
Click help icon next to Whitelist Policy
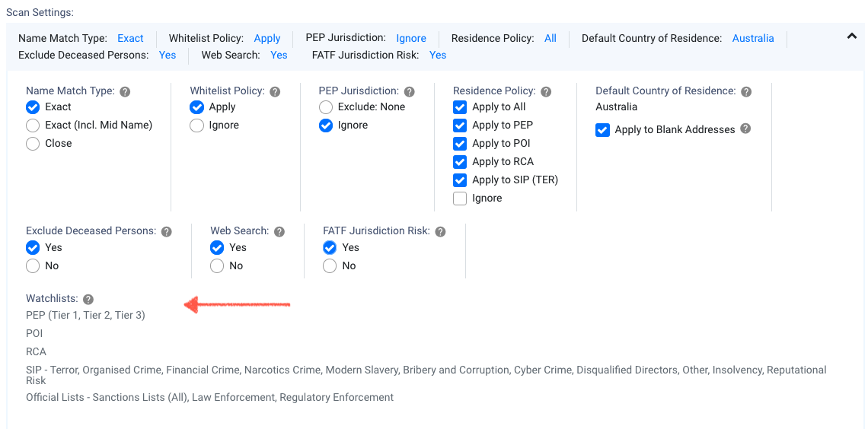275,91
